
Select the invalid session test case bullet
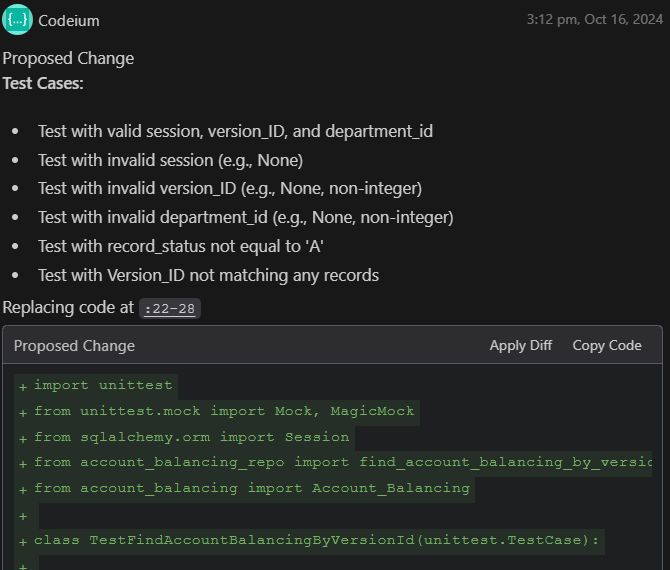click(x=170, y=160)
